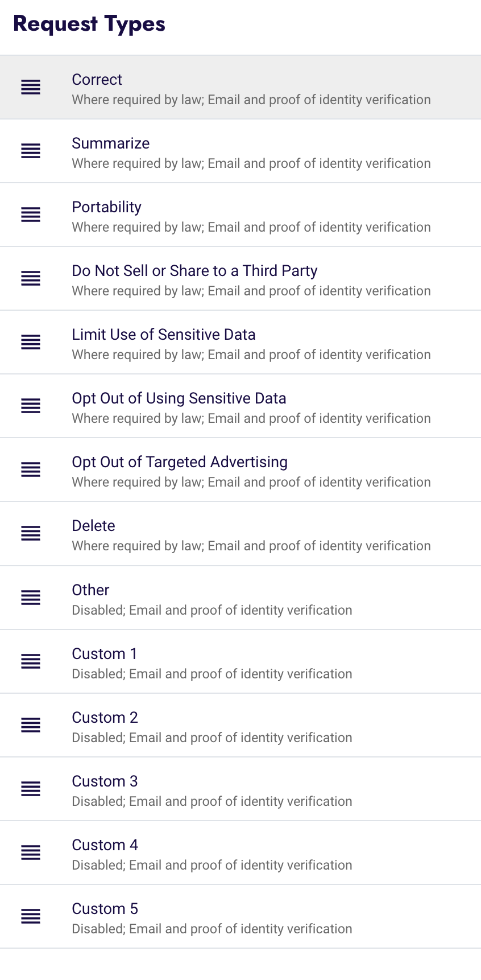
Task: Open the Delete request type
Action: (x=240, y=533)
